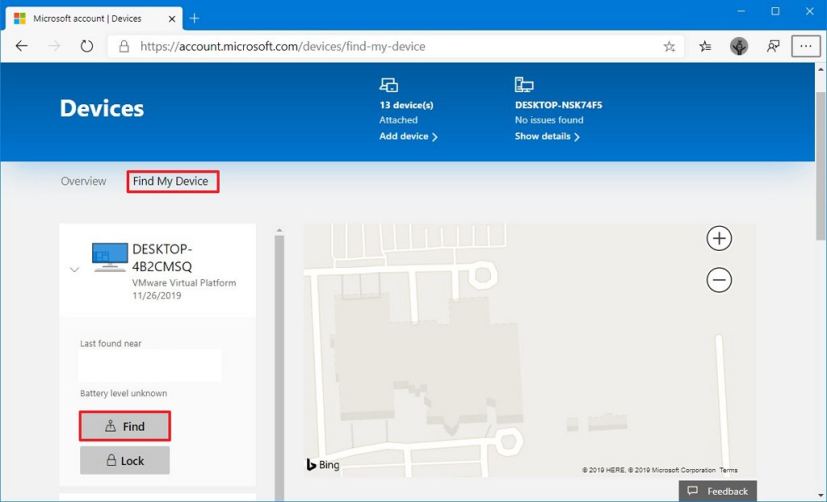Click the page vertical scrollbar thumb
Screen dimensions: 827x502
(821, 165)
